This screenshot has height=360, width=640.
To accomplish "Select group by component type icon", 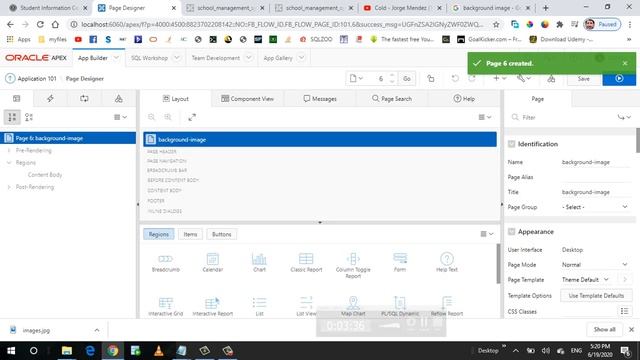I will (12, 117).
